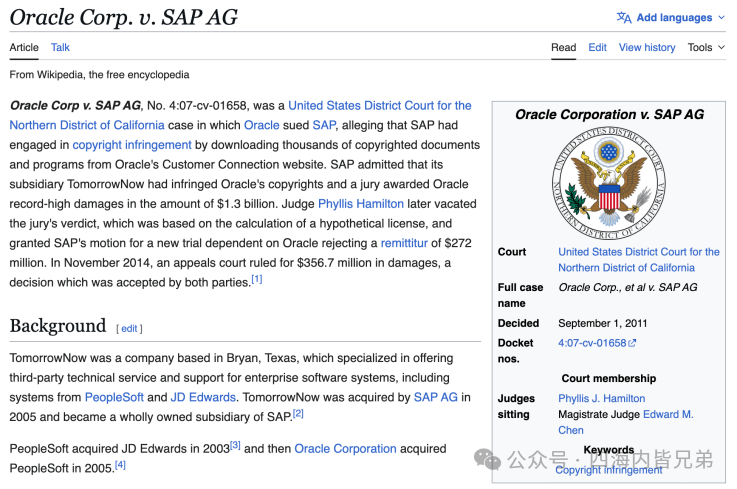Click the district court seal image
The height and width of the screenshot is (489, 737).
609,183
